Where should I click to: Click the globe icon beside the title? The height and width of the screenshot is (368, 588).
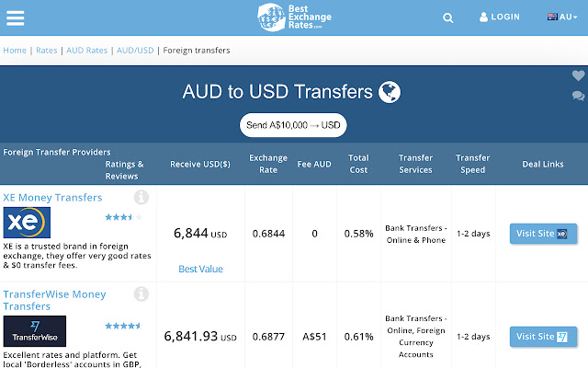point(390,92)
